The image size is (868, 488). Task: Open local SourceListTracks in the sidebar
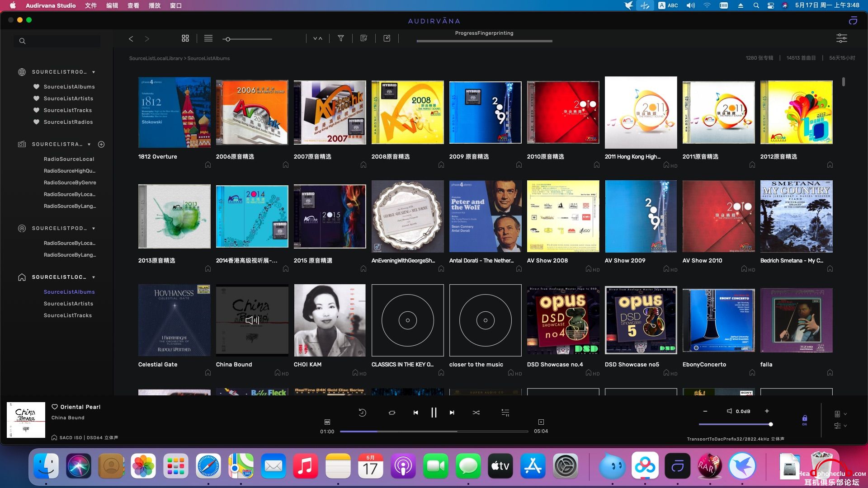68,315
